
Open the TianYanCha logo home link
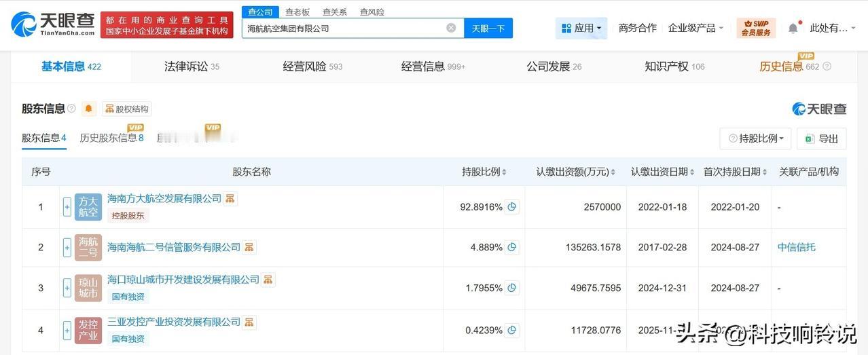pos(53,24)
